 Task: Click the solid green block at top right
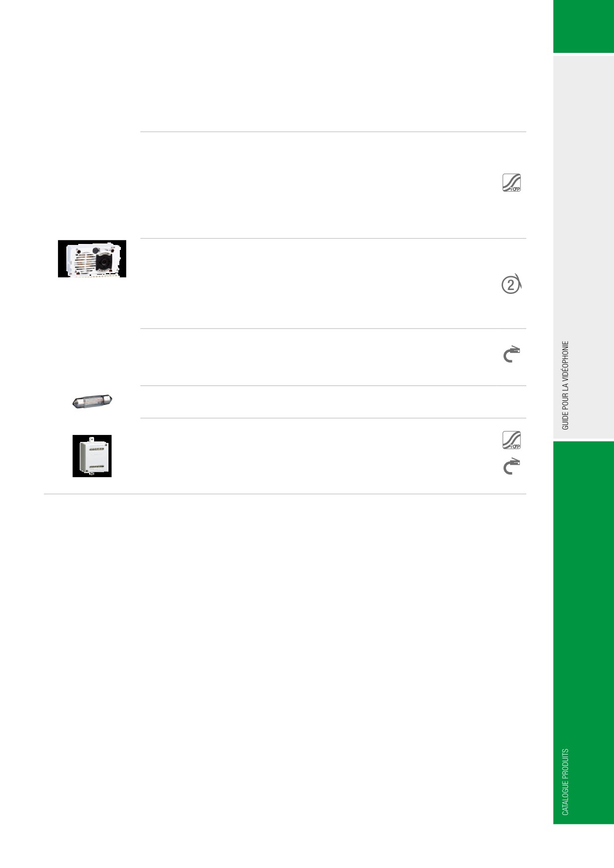click(x=584, y=26)
